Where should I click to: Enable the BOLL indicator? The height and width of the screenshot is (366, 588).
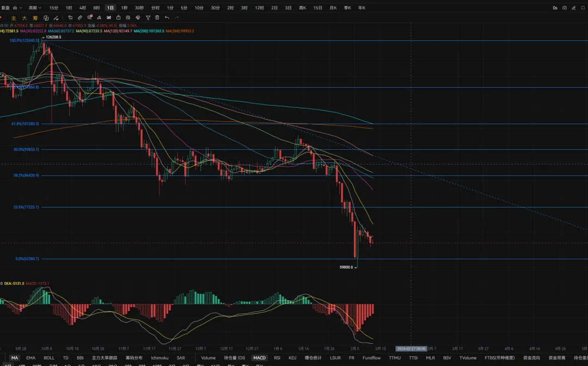pos(49,358)
